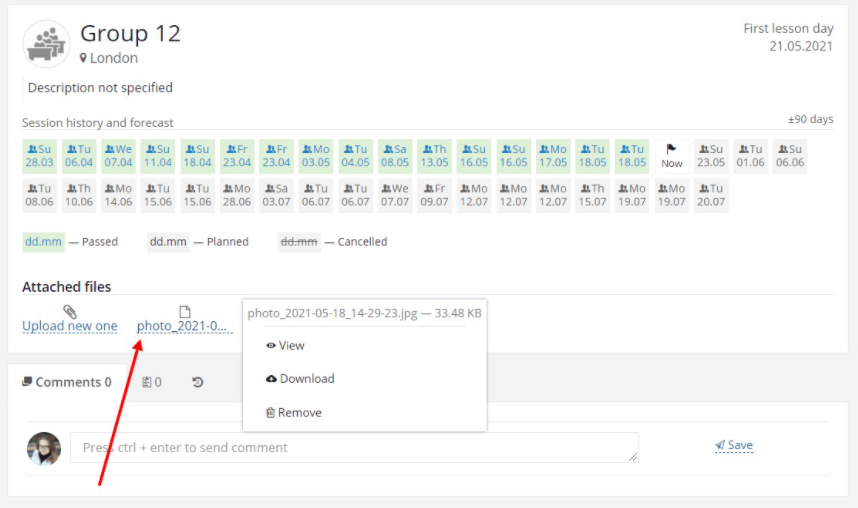Click the London location pin icon
This screenshot has width=858, height=508.
point(83,58)
